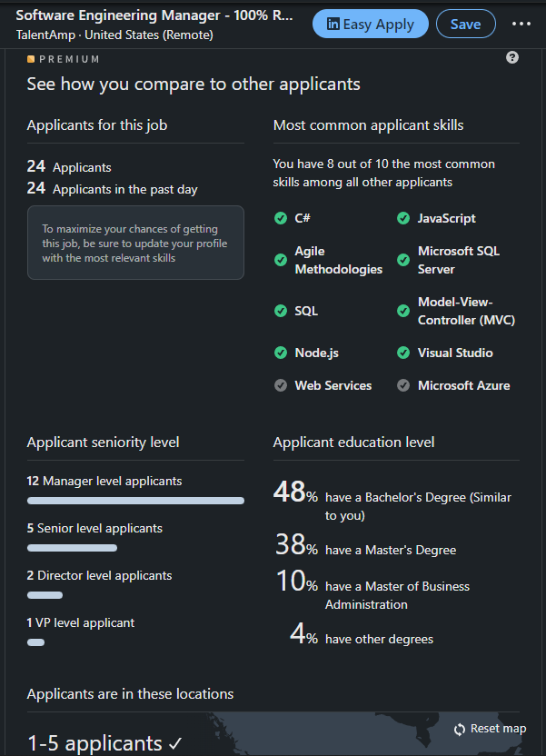Click the help question mark icon
Screen dimensions: 546x756
(512, 57)
